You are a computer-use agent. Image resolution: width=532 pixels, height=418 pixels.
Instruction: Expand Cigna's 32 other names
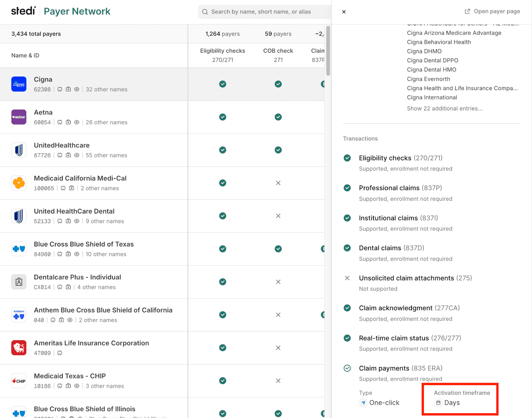(x=106, y=89)
